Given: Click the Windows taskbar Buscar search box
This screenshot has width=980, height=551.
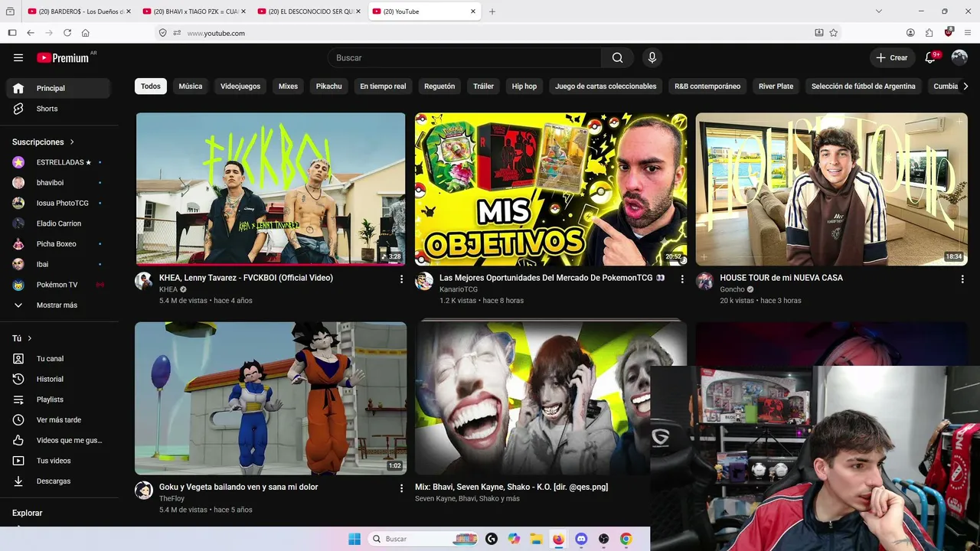Looking at the screenshot, I should coord(423,539).
